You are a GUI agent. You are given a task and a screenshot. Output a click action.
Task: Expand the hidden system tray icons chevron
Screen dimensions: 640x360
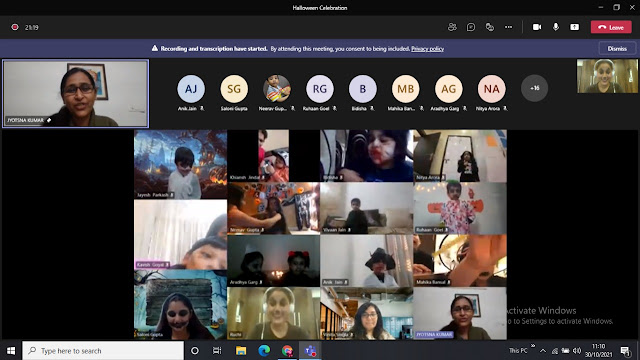[542, 351]
